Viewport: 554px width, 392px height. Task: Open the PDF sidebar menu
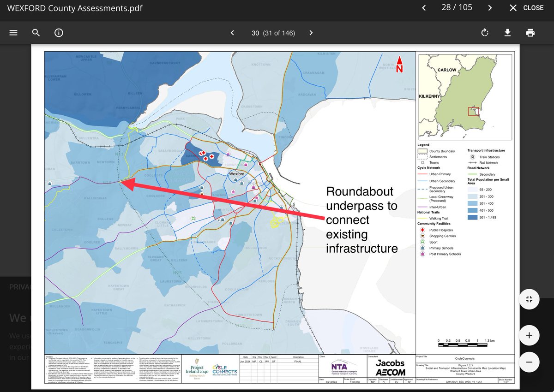click(13, 33)
